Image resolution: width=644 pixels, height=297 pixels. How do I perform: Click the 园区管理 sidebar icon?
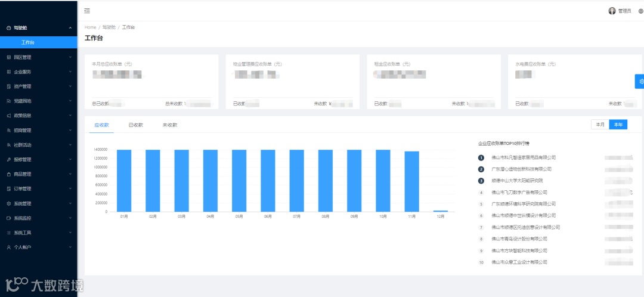(x=9, y=57)
